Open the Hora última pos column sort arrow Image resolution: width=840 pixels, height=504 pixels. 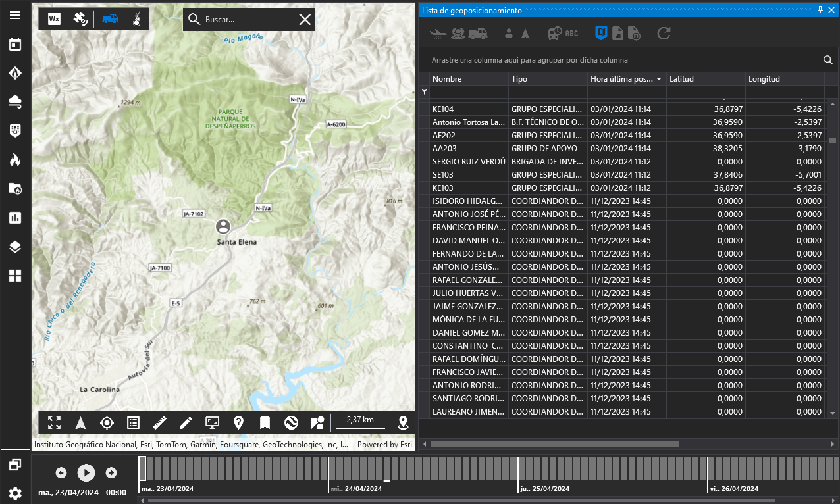click(x=659, y=79)
